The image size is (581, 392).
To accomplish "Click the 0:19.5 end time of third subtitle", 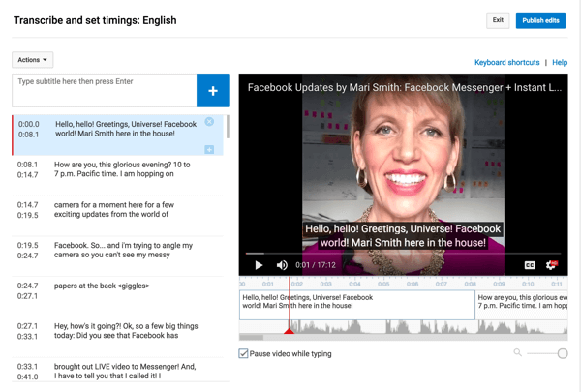I will [x=27, y=215].
